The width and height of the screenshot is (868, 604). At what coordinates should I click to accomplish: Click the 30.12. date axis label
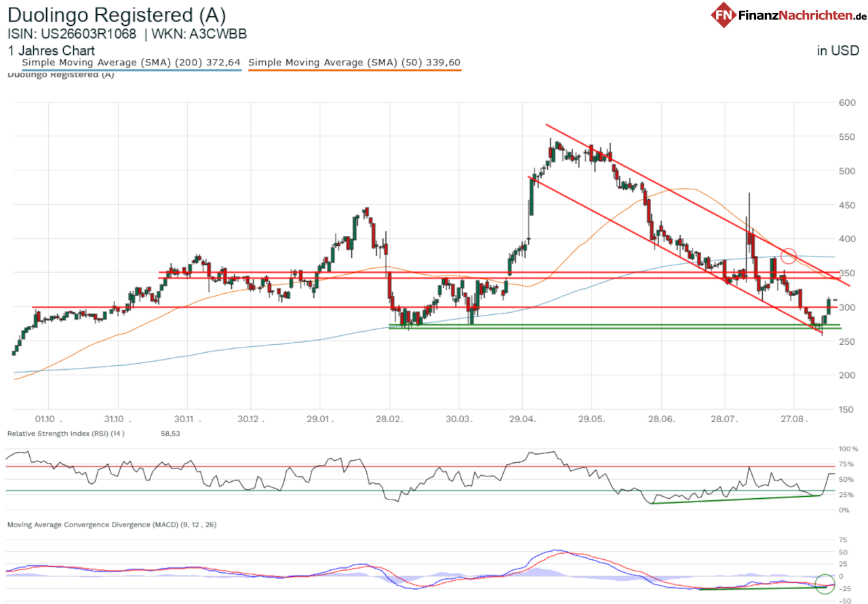pyautogui.click(x=252, y=419)
